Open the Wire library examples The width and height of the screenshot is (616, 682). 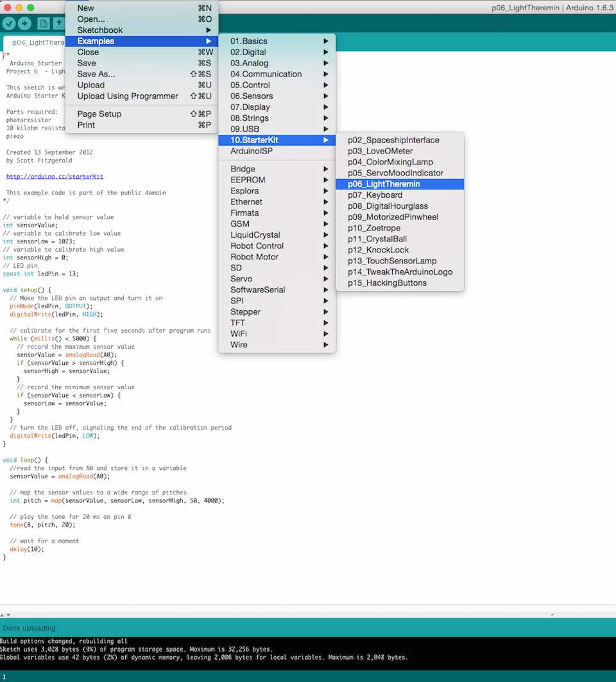(277, 344)
